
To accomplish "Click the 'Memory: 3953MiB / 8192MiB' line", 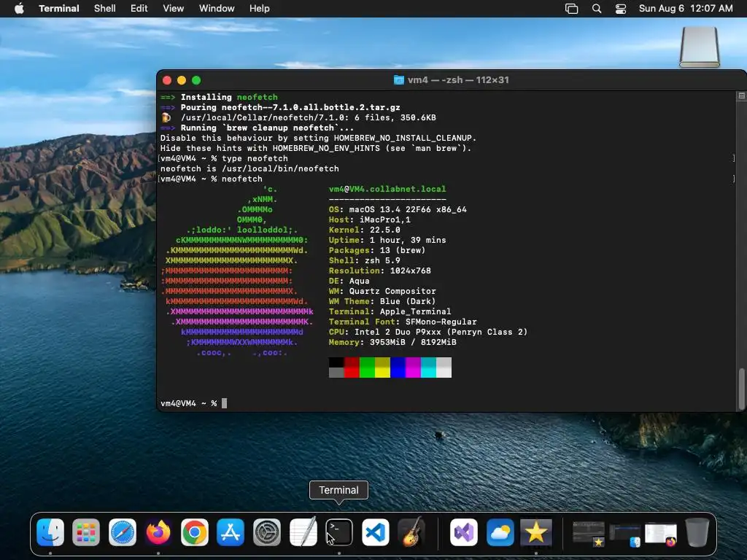I will tap(392, 343).
